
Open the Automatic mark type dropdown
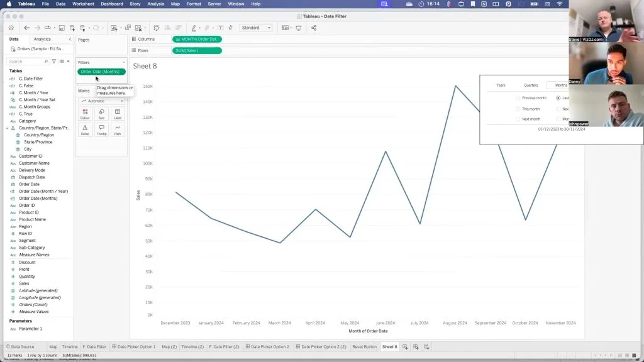[x=102, y=101]
